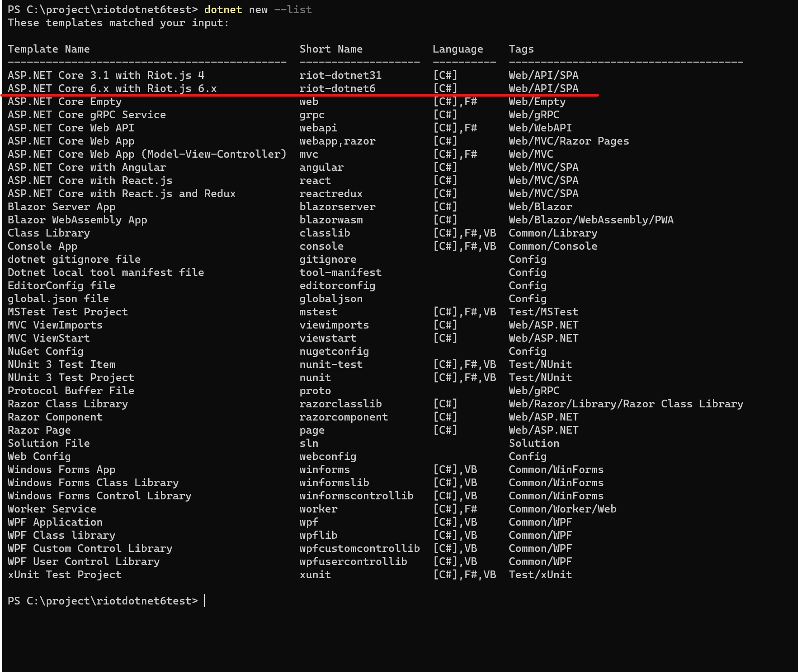Select the 'Short Name' column header

click(x=331, y=49)
